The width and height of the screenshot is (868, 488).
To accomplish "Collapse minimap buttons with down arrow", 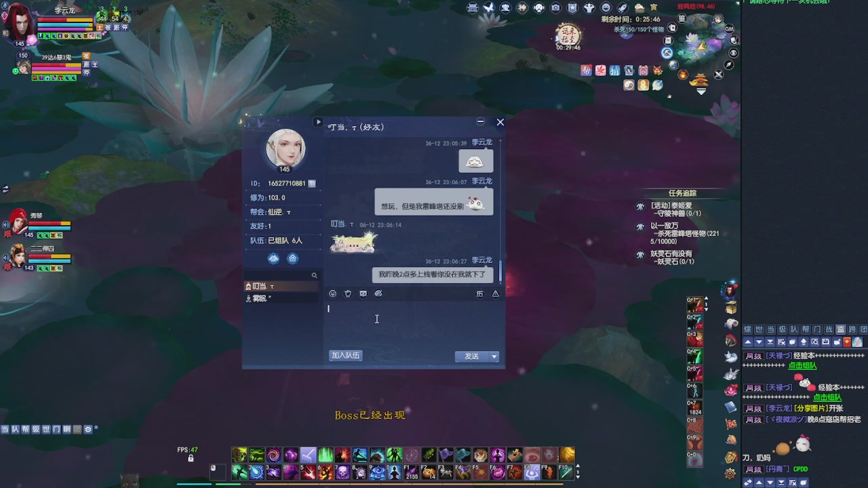I will point(701,91).
